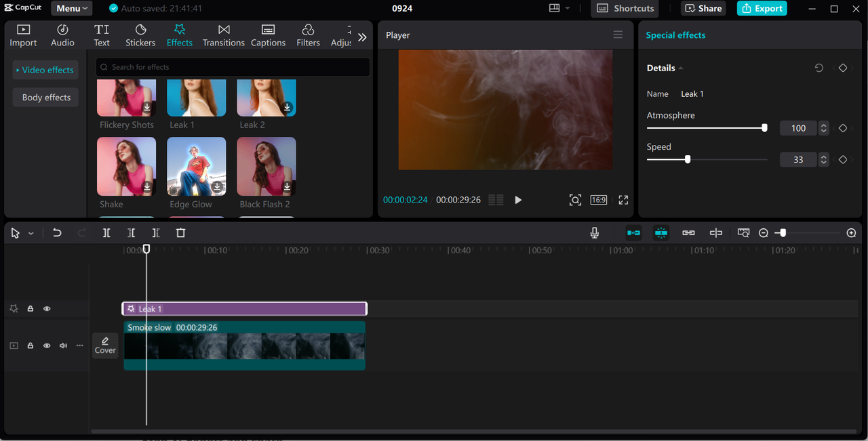Viewport: 868px width, 441px height.
Task: Select Body effects category
Action: pyautogui.click(x=46, y=98)
